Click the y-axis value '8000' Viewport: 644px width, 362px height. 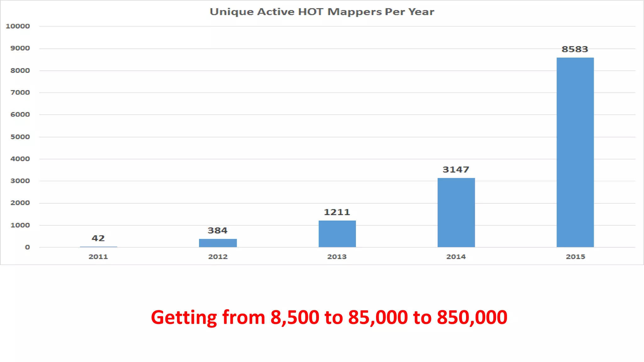click(20, 71)
